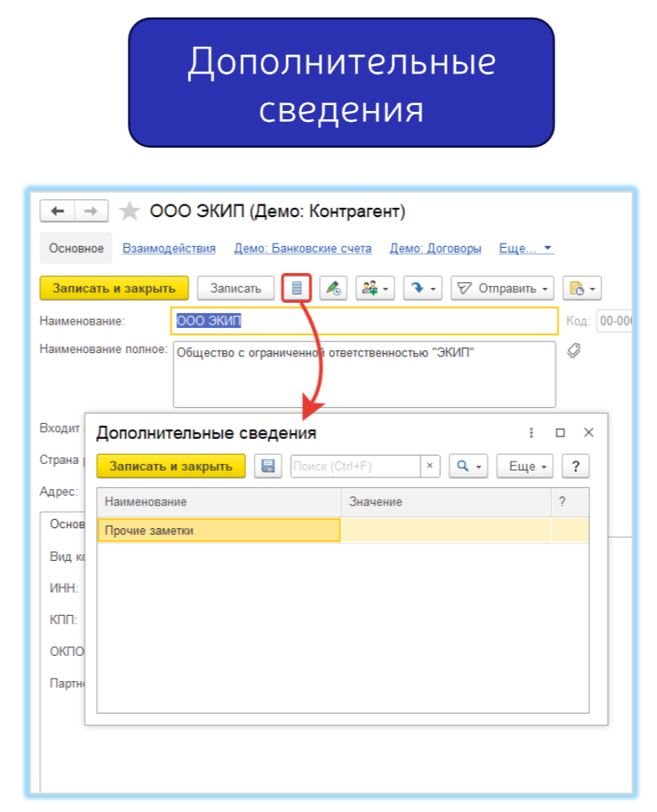Click the additional details list icon

coord(297,288)
